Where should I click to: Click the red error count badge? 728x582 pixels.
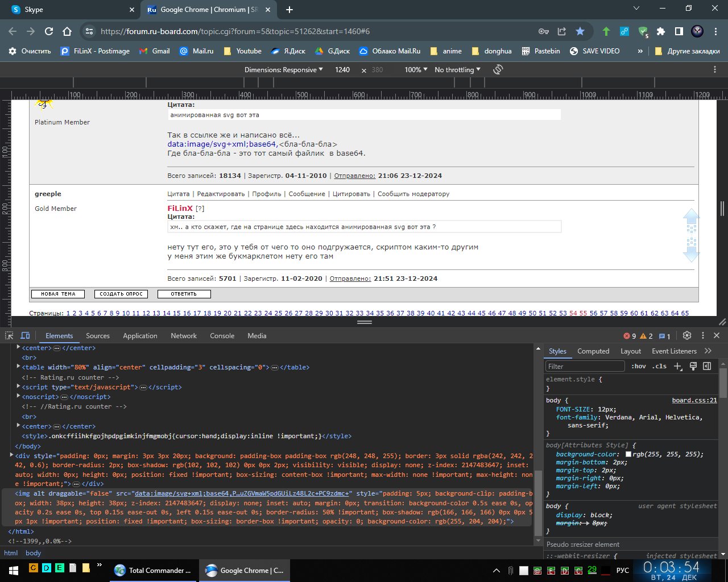pyautogui.click(x=630, y=336)
